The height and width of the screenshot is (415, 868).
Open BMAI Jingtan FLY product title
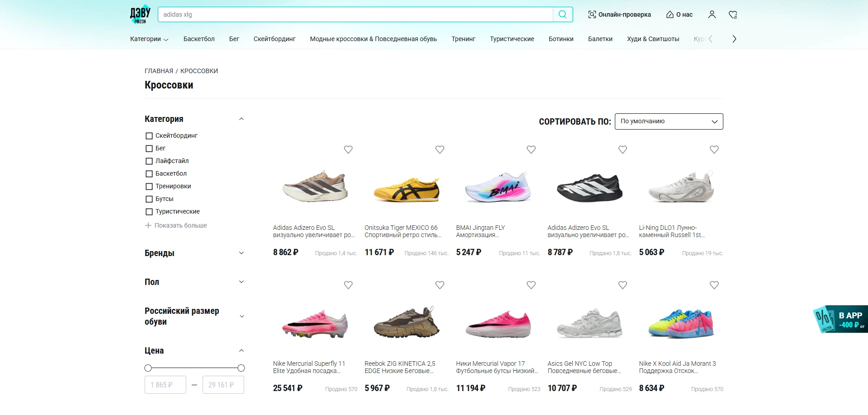click(x=481, y=231)
